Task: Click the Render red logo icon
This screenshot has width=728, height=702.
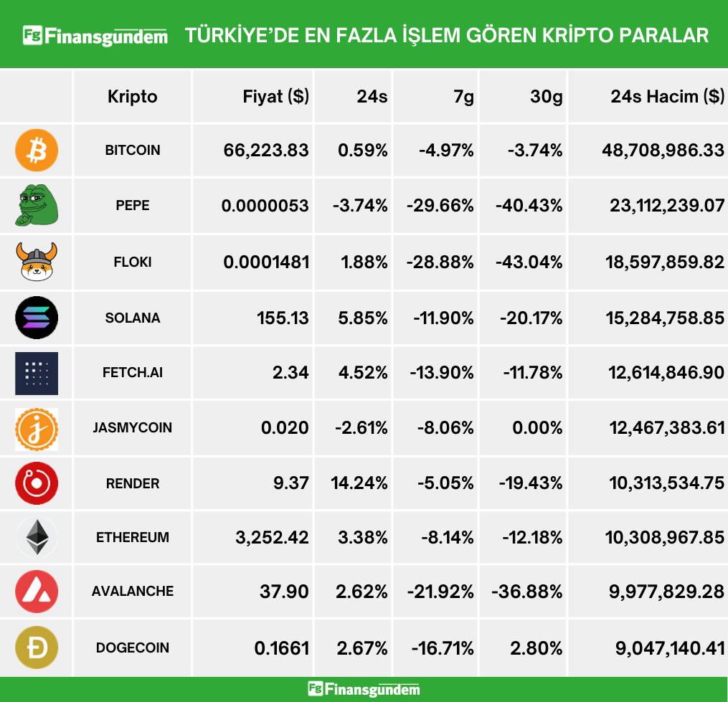Action: (x=37, y=484)
